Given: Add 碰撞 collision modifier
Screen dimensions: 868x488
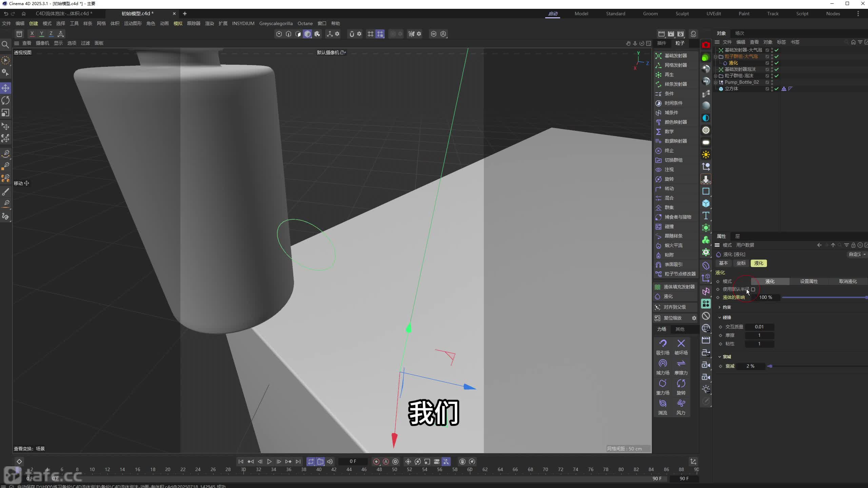Looking at the screenshot, I should 675,226.
